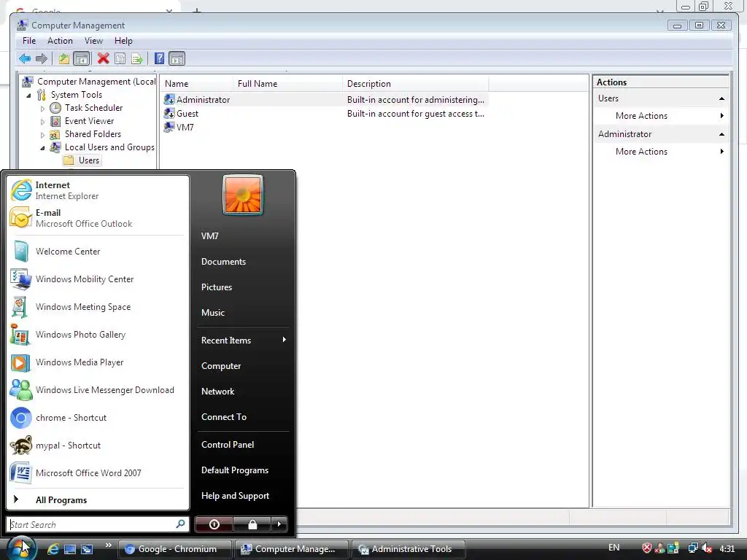Open More Actions under Administrator
The image size is (747, 560).
point(661,152)
